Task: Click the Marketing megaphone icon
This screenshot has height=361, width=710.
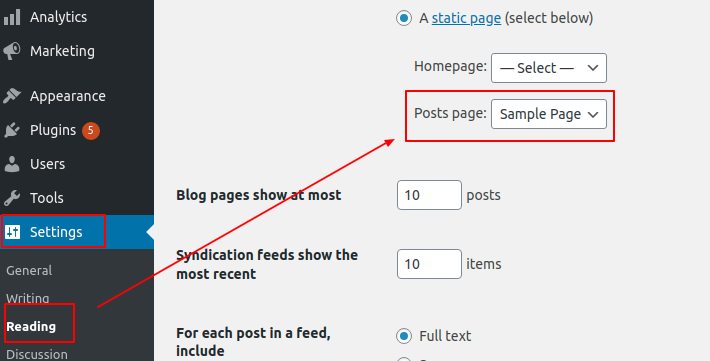Action: click(12, 51)
